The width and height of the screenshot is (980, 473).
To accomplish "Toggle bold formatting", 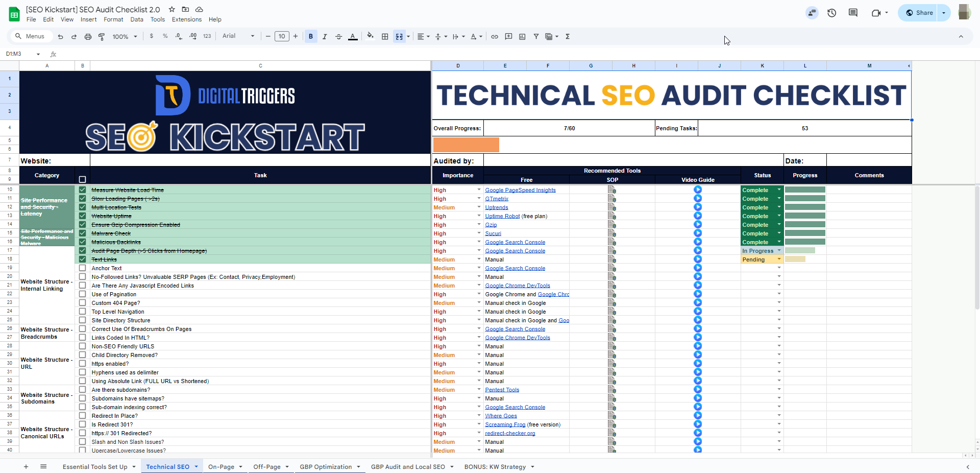I will (x=311, y=36).
